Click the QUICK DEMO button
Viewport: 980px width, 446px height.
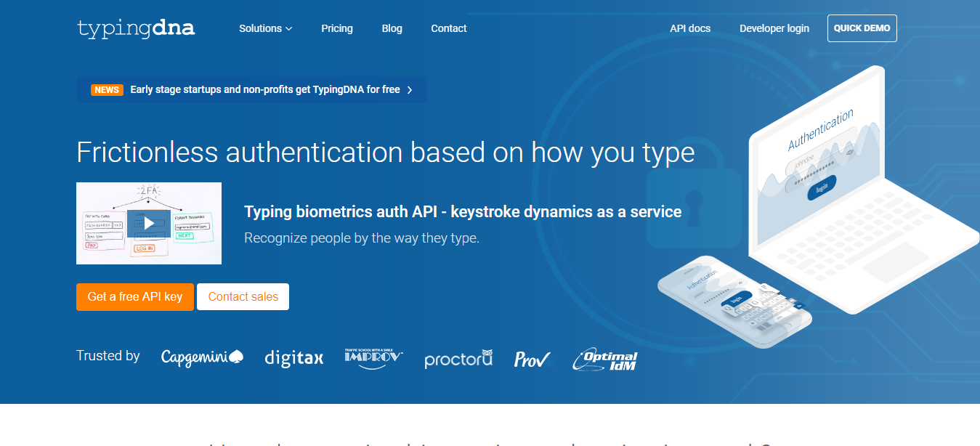tap(862, 28)
